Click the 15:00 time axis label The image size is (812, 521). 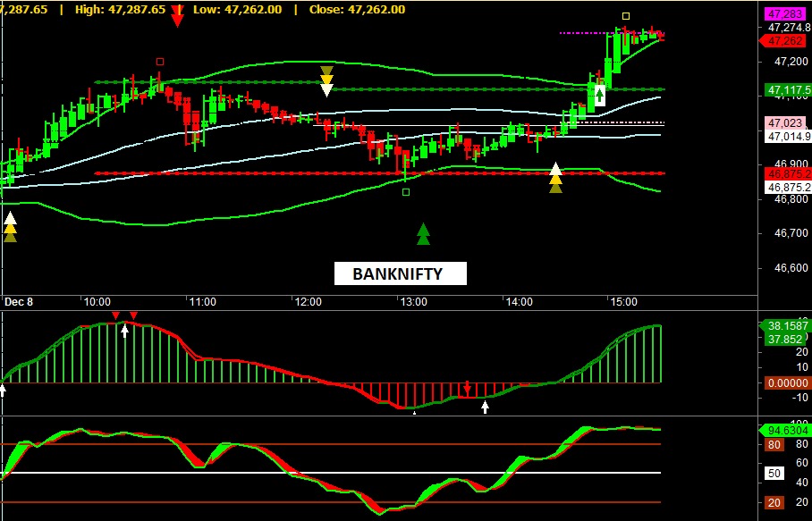pos(622,302)
